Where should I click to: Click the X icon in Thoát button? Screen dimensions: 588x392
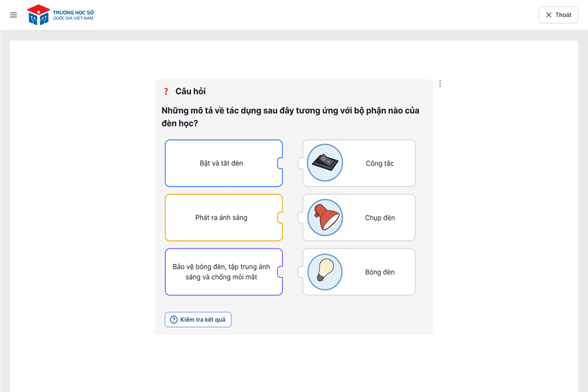549,15
